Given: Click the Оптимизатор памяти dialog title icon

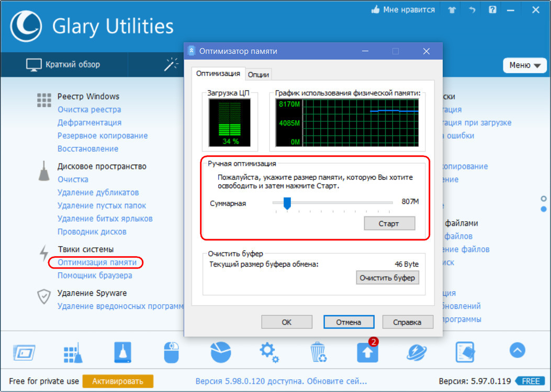Looking at the screenshot, I should pos(191,51).
